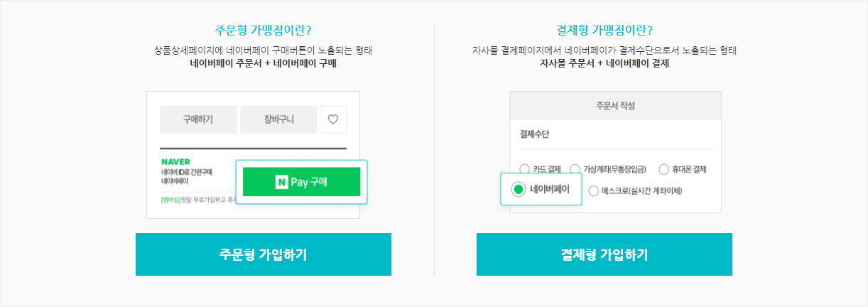
Task: Click the 구매하기 gray button
Action: coord(198,119)
